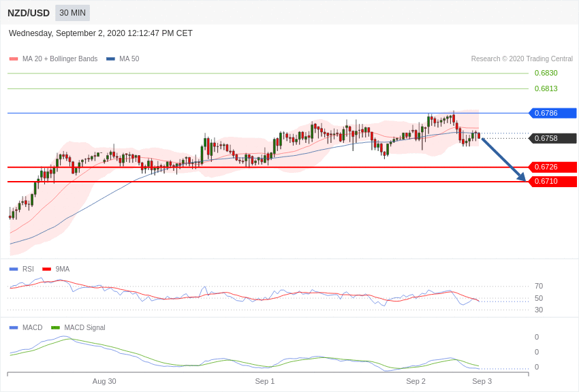
Task: Click the RSI legend label
Action: (28, 269)
